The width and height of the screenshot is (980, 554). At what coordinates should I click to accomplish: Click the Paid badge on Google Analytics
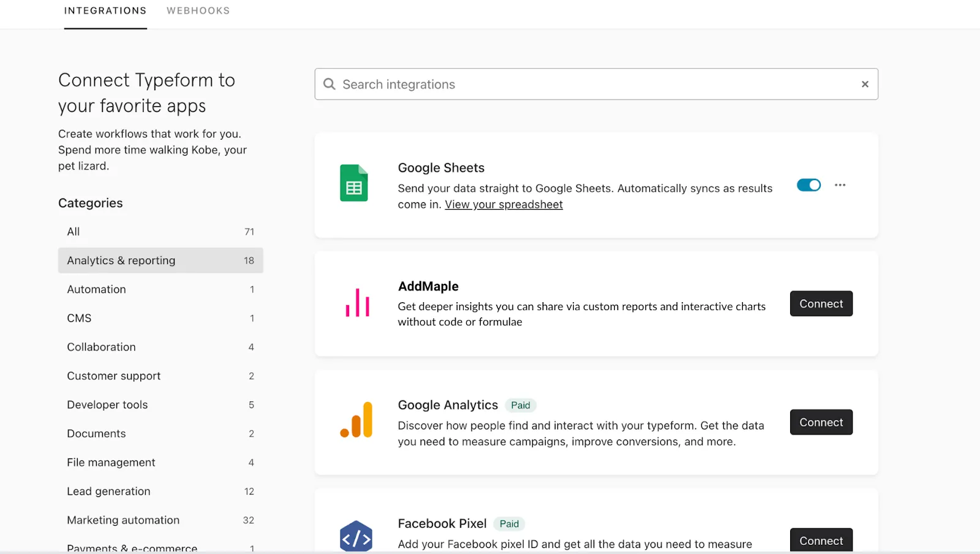click(521, 405)
